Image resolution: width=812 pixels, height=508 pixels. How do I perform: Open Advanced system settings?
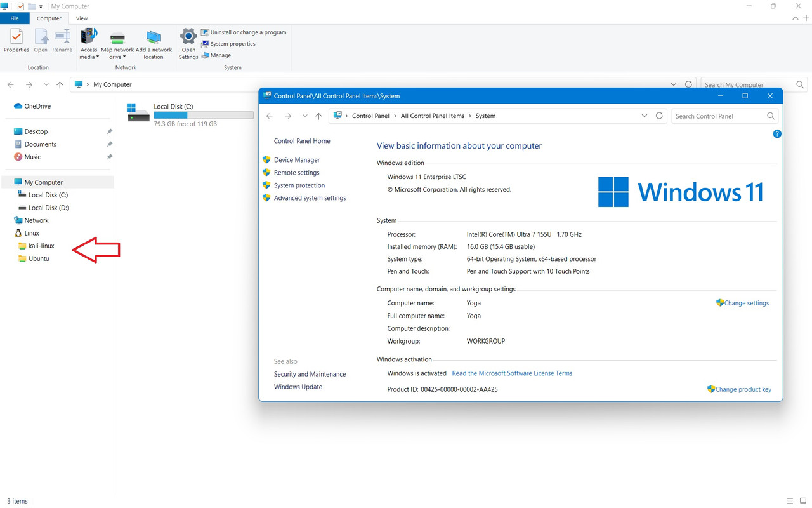pyautogui.click(x=310, y=198)
